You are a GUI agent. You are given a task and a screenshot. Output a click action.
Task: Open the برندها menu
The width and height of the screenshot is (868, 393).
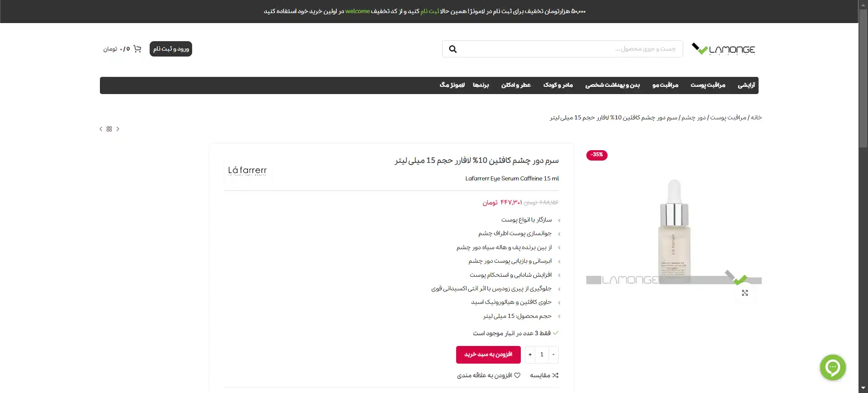tap(481, 85)
